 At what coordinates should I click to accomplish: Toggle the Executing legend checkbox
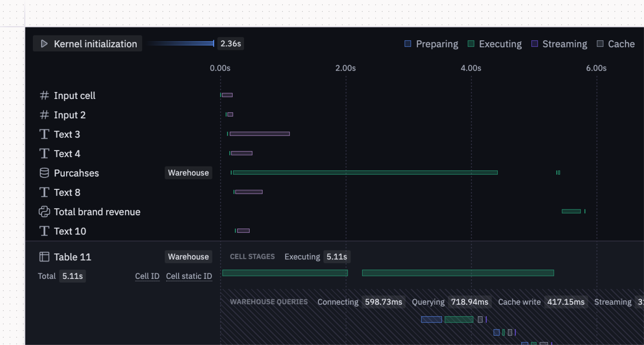(470, 44)
